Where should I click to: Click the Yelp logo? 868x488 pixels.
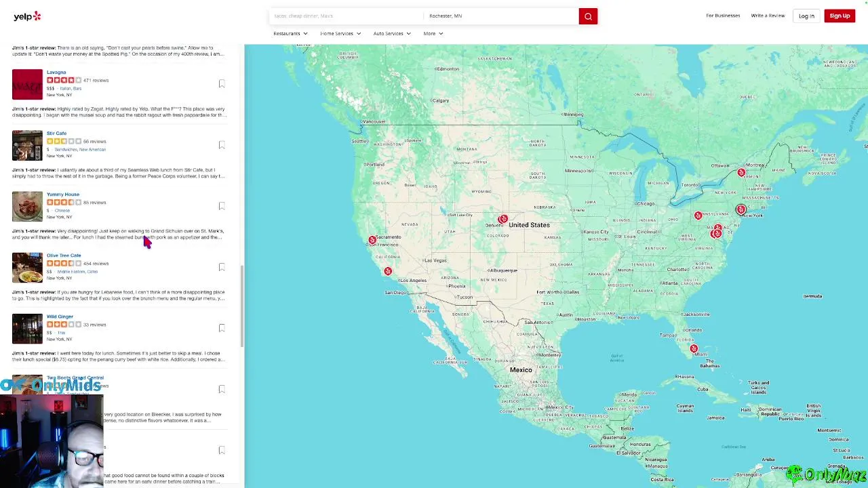27,16
